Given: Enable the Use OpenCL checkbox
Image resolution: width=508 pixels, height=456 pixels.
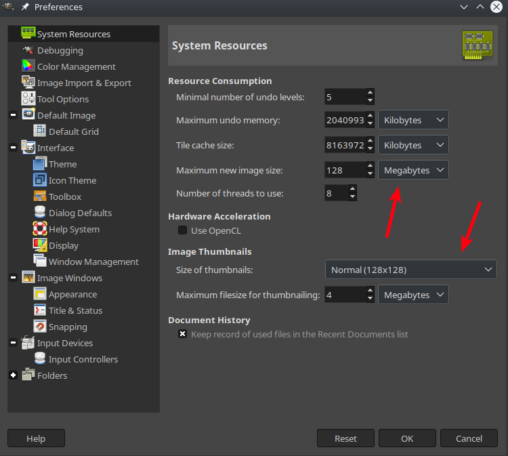Looking at the screenshot, I should pyautogui.click(x=182, y=230).
